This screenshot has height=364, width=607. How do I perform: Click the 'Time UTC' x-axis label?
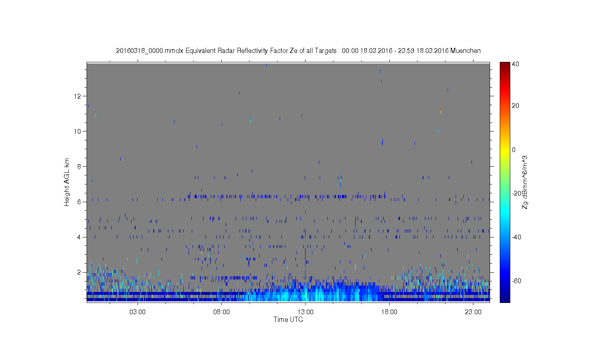point(288,320)
